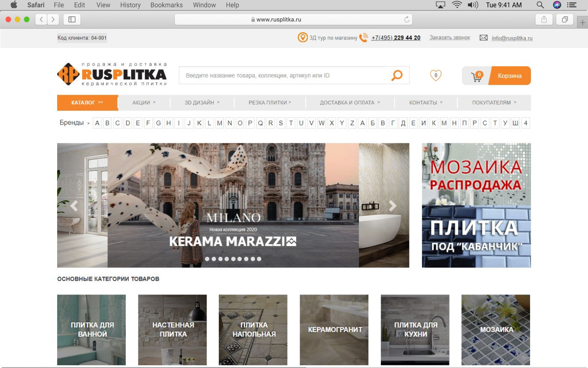Select the first carousel dot indicator
Image resolution: width=588 pixels, height=368 pixels.
(x=207, y=259)
